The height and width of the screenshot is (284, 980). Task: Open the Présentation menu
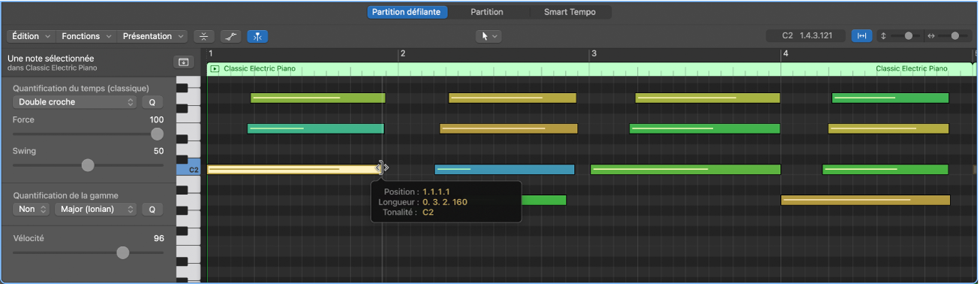[153, 36]
